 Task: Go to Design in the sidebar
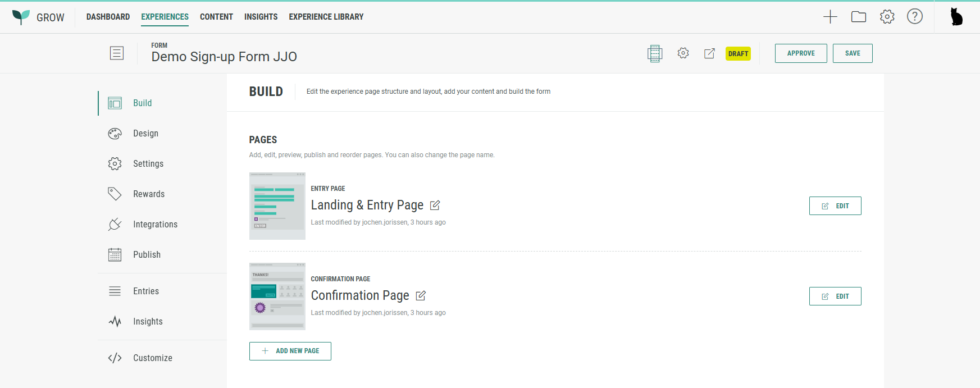[145, 134]
